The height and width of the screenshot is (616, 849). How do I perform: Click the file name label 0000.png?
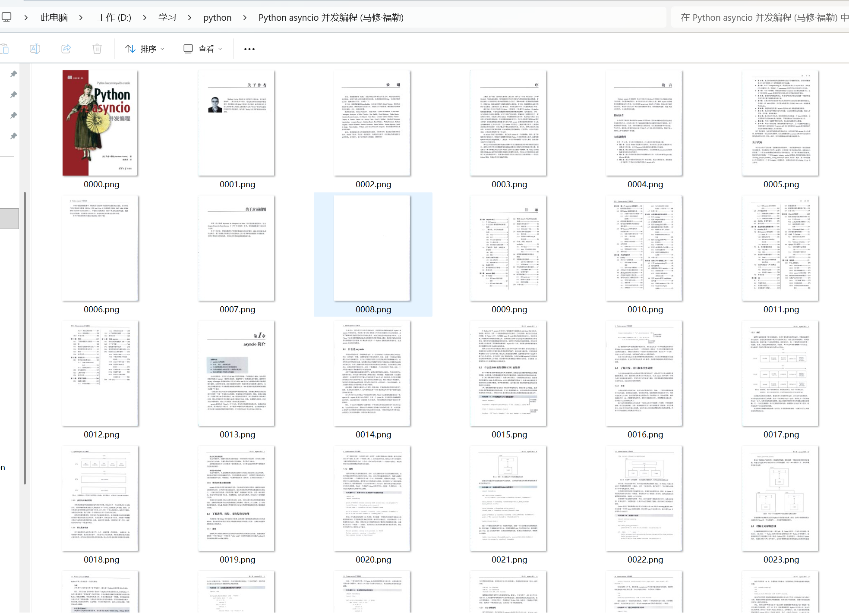[101, 185]
